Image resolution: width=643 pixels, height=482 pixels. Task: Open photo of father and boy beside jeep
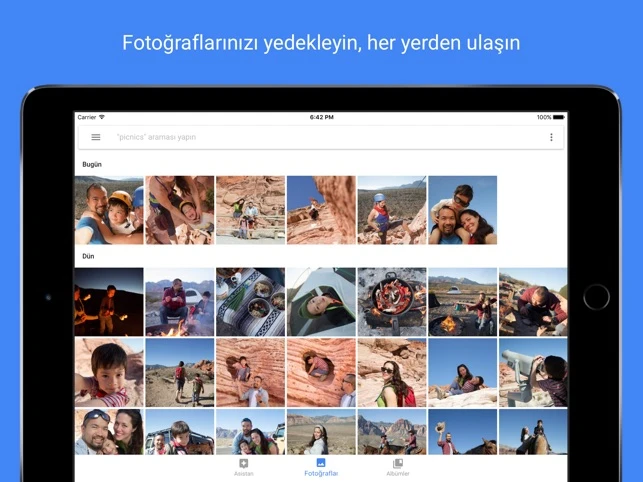click(x=180, y=432)
